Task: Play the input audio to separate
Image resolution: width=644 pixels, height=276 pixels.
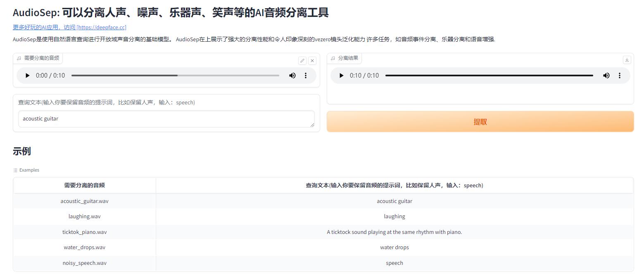Action: coord(27,75)
